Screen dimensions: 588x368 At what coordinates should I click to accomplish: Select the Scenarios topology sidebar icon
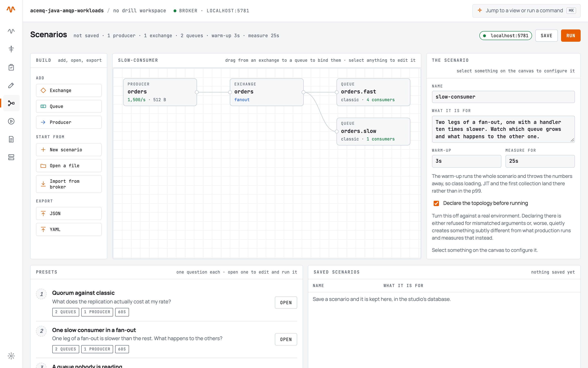coord(11,103)
